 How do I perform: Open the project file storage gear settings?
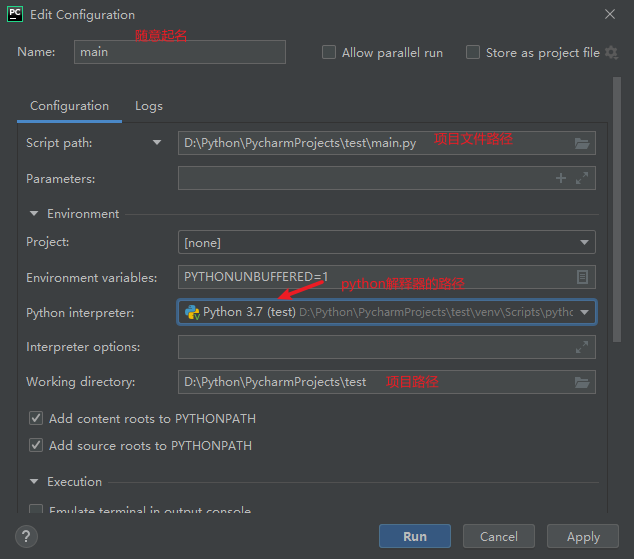tap(611, 53)
